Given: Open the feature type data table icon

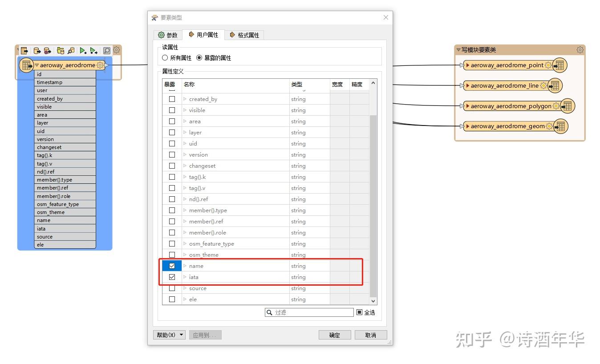Looking at the screenshot, I should tap(24, 50).
